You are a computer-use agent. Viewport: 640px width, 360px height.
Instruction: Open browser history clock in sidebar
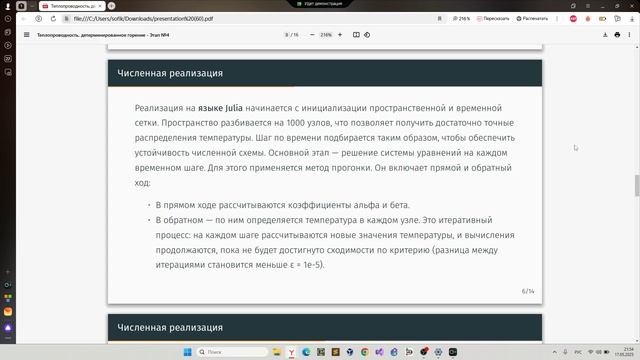point(8,19)
